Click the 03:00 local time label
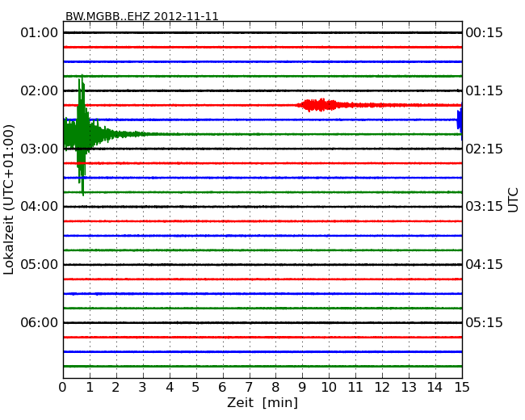Image resolution: width=525 pixels, height=420 pixels. tap(40, 149)
